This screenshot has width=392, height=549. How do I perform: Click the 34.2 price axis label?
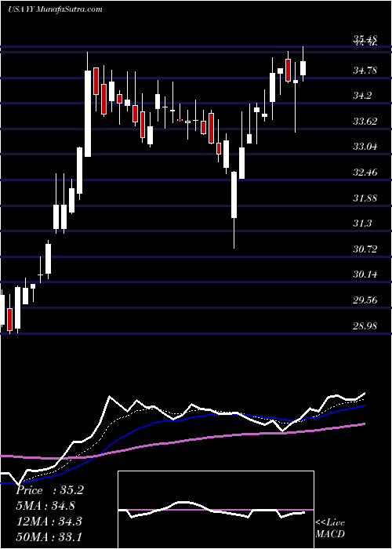pyautogui.click(x=361, y=96)
